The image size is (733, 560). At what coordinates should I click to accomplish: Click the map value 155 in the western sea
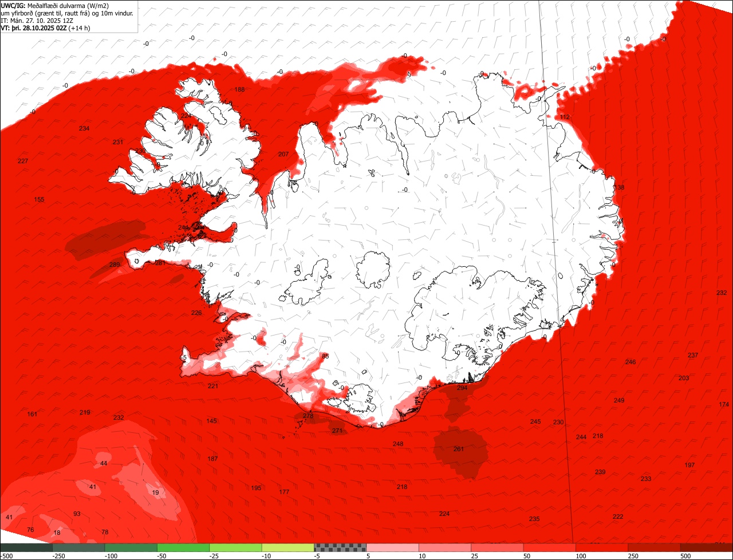(39, 199)
